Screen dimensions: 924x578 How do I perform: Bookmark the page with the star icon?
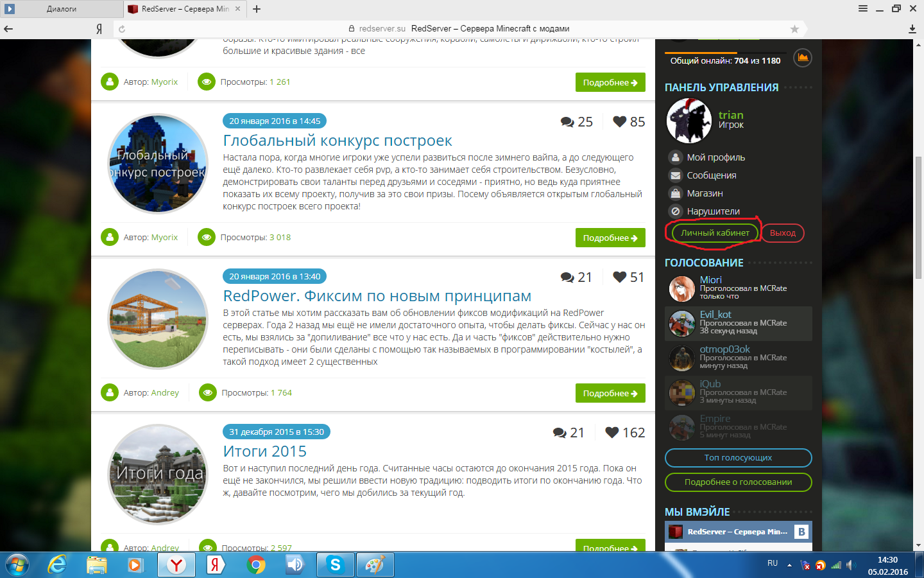click(794, 29)
